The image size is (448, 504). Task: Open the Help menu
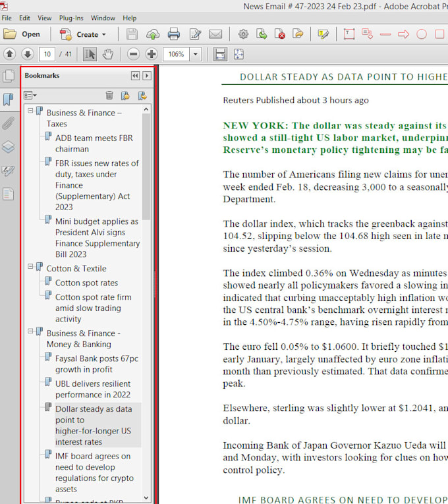pos(130,18)
